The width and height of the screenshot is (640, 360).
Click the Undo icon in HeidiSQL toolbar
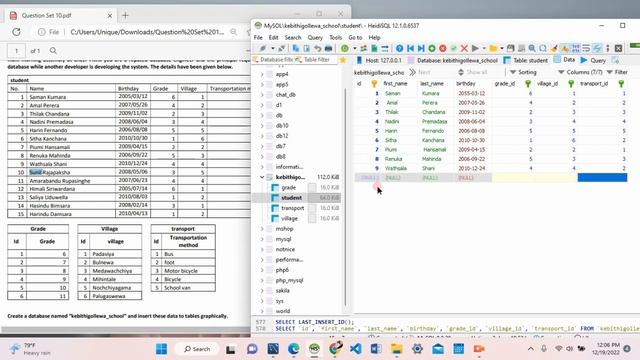[317, 49]
